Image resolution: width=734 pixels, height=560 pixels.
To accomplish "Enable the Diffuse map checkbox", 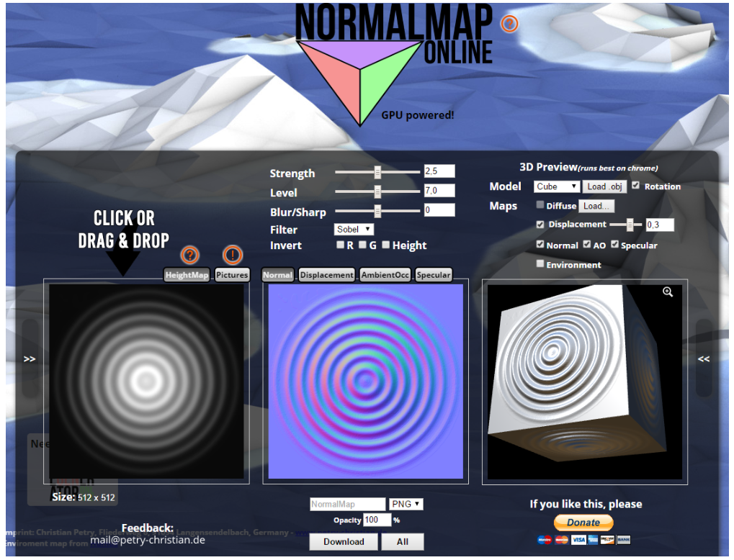I will [x=540, y=204].
